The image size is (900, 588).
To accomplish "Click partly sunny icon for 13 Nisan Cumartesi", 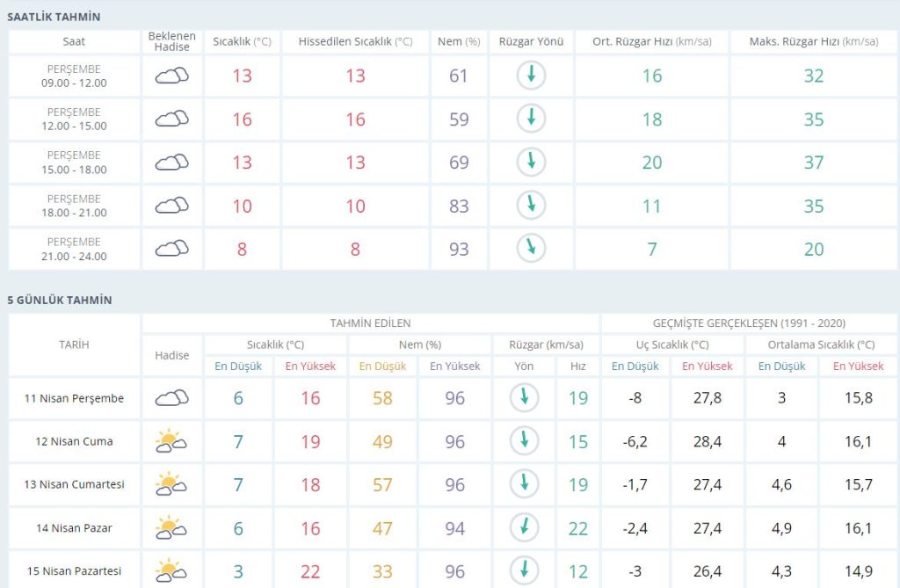I will pyautogui.click(x=171, y=484).
